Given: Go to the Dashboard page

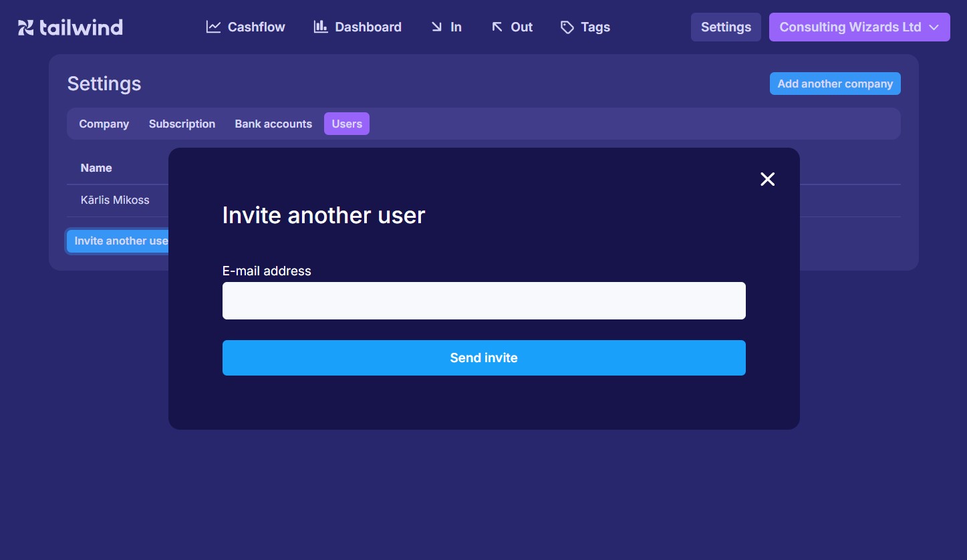Looking at the screenshot, I should pos(358,27).
